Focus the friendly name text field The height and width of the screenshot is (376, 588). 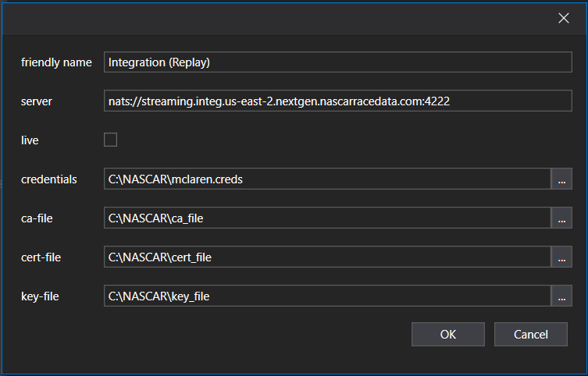point(337,62)
